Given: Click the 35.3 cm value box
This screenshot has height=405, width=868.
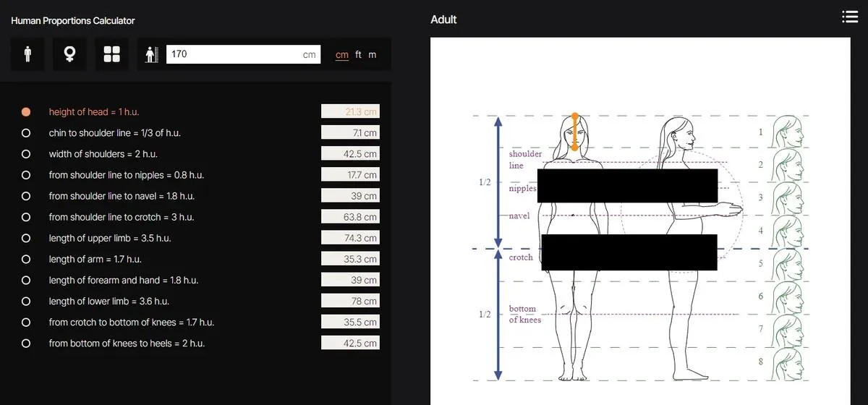Looking at the screenshot, I should click(x=350, y=259).
